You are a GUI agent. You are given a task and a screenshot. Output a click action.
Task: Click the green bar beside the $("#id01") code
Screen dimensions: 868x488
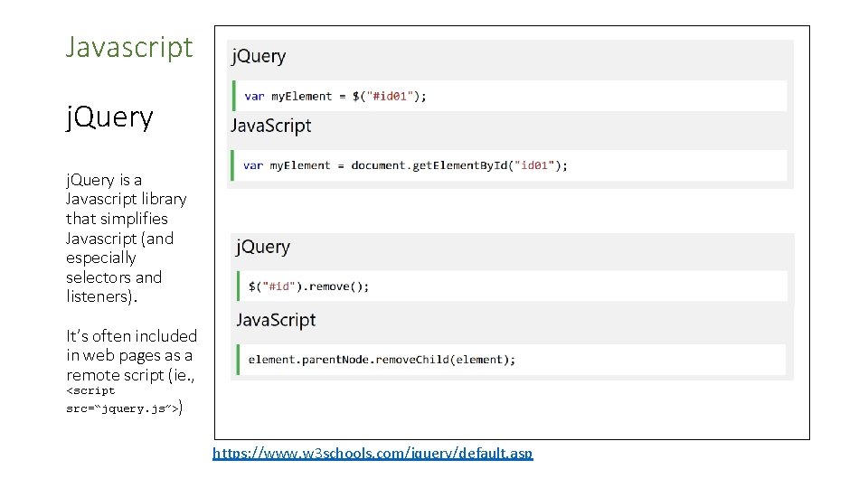[x=234, y=96]
